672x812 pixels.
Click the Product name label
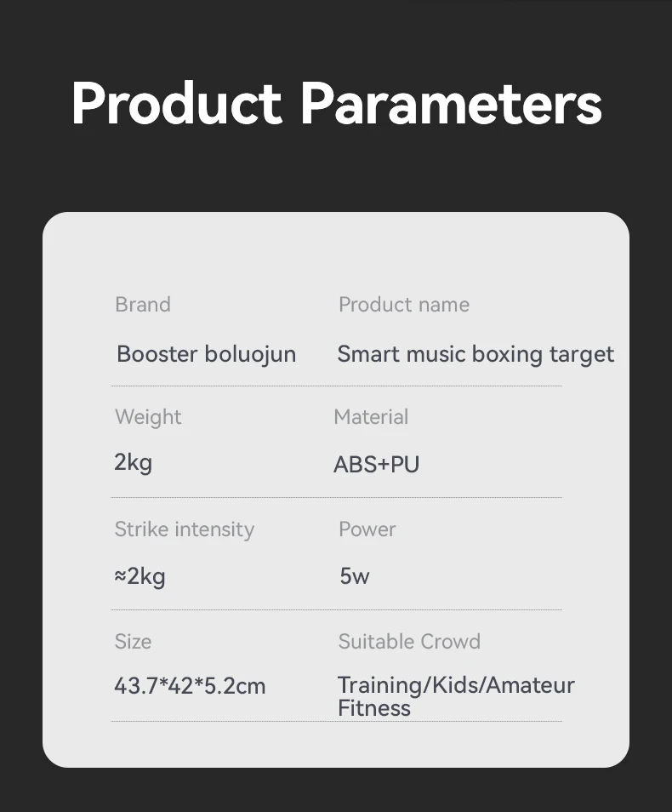404,305
